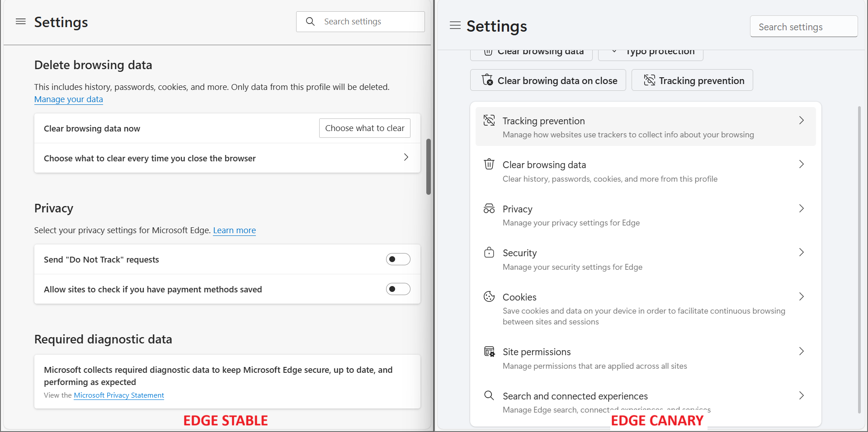868x432 pixels.
Task: Enable Send Do Not Track requests
Action: coord(398,259)
